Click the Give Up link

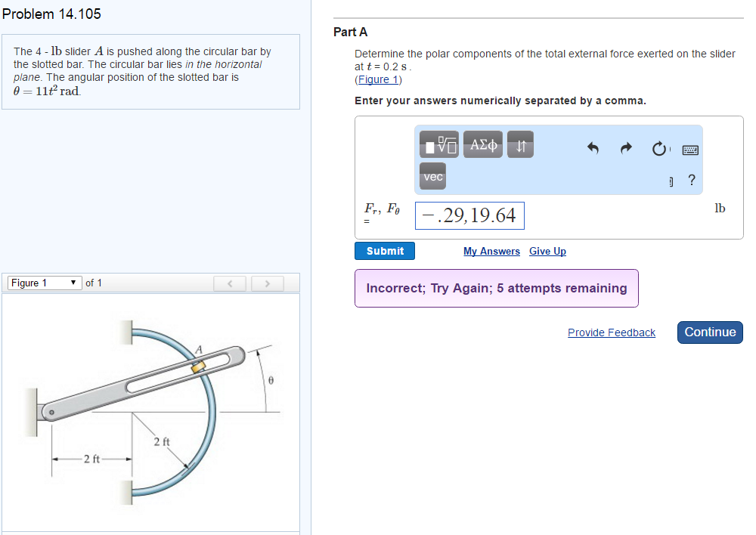[x=547, y=252]
